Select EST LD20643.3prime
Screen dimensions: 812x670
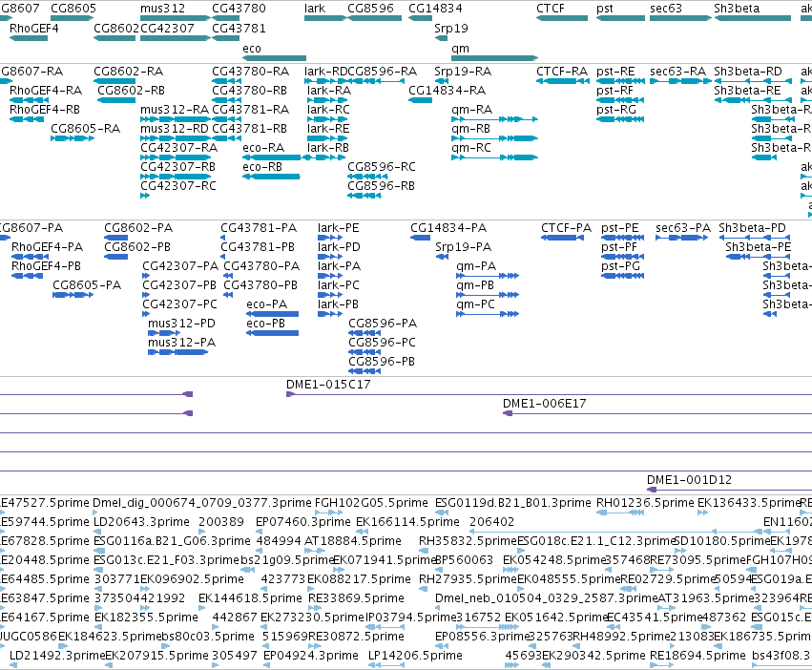[141, 522]
